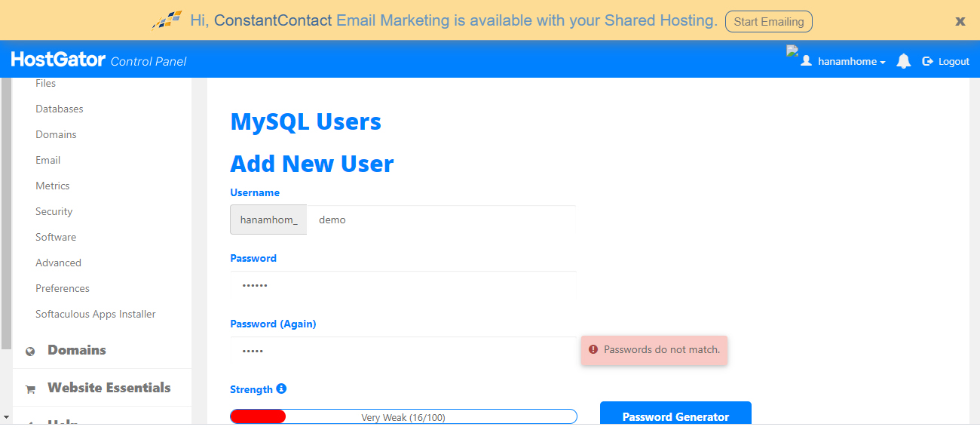The height and width of the screenshot is (430, 980).
Task: Focus the Username input field
Action: coord(441,220)
